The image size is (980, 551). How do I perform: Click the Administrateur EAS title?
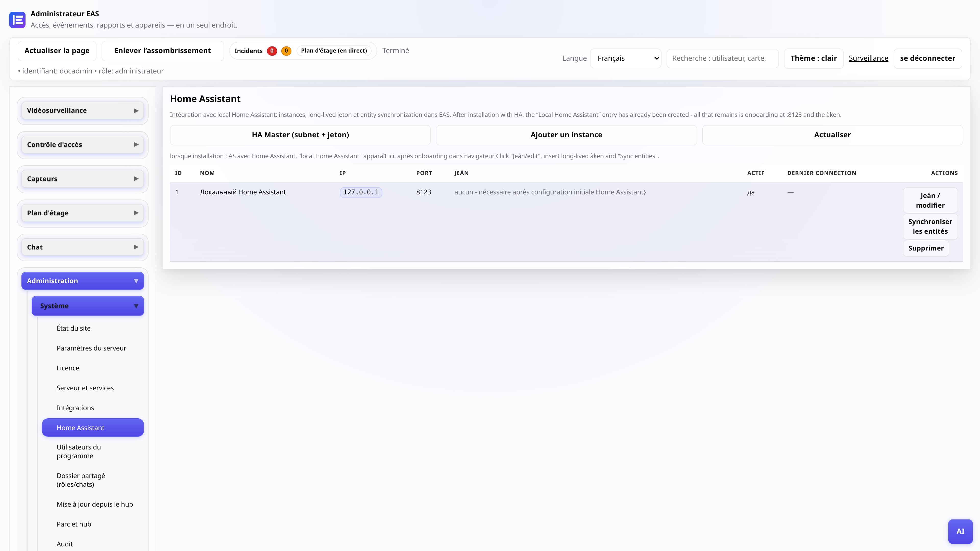(x=65, y=14)
